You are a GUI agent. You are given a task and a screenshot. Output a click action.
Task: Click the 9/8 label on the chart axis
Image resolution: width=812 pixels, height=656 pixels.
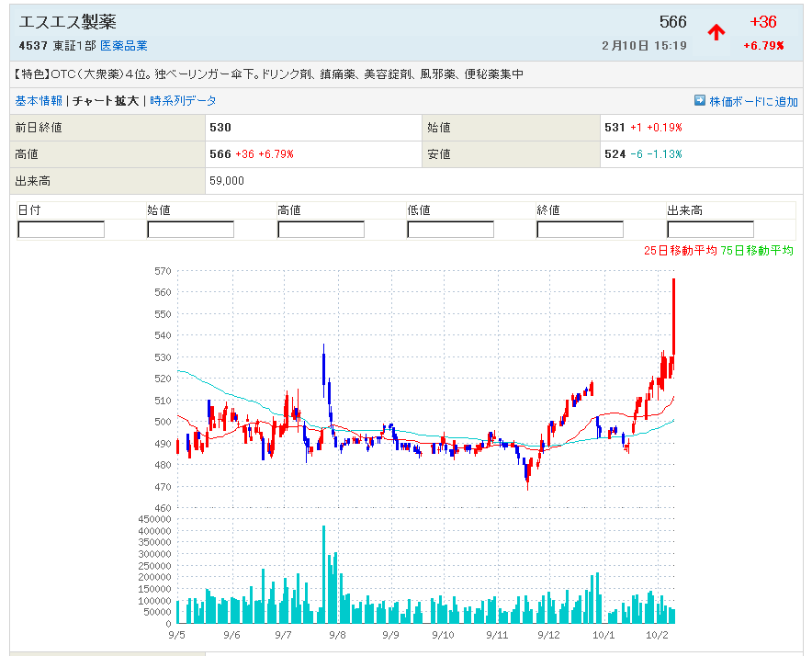coord(338,635)
